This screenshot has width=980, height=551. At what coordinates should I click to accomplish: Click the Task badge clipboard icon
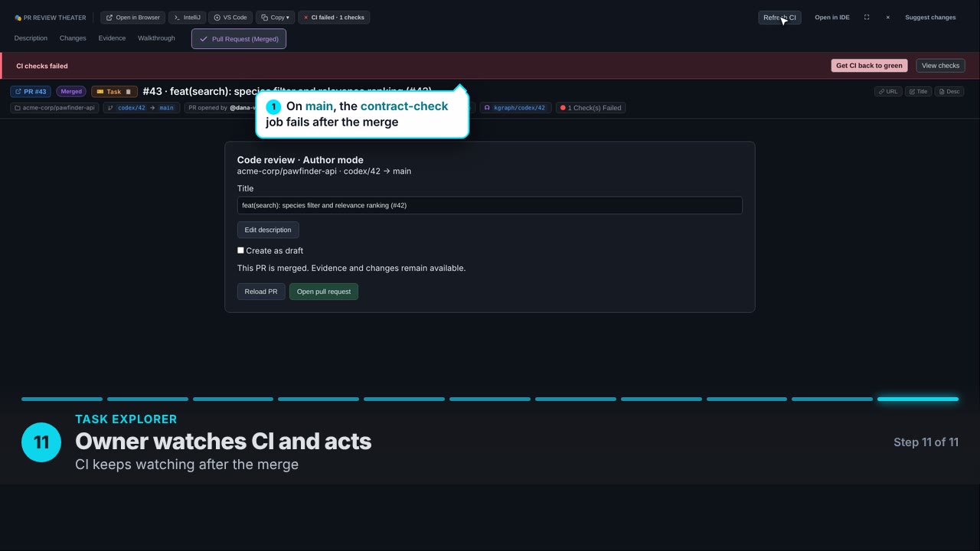coord(129,92)
